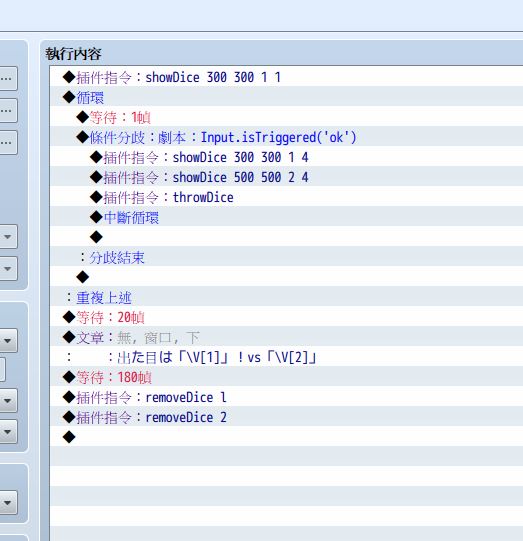
Task: Select the 文章 show text command header
Action: (x=286, y=337)
